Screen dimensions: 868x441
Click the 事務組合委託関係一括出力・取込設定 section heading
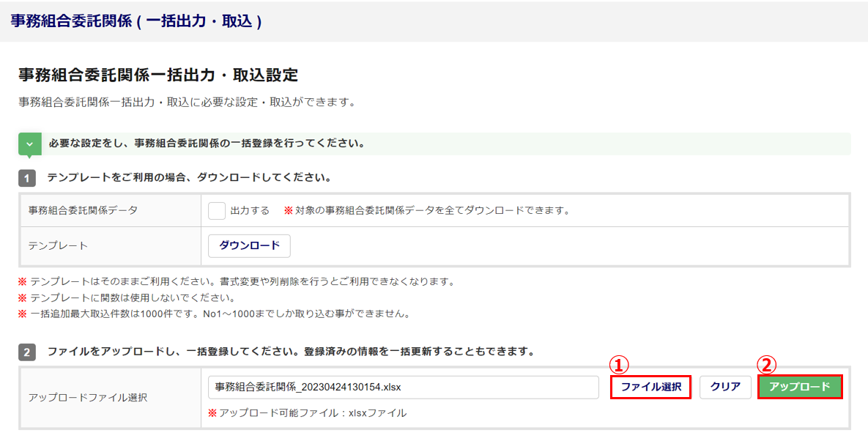[158, 75]
